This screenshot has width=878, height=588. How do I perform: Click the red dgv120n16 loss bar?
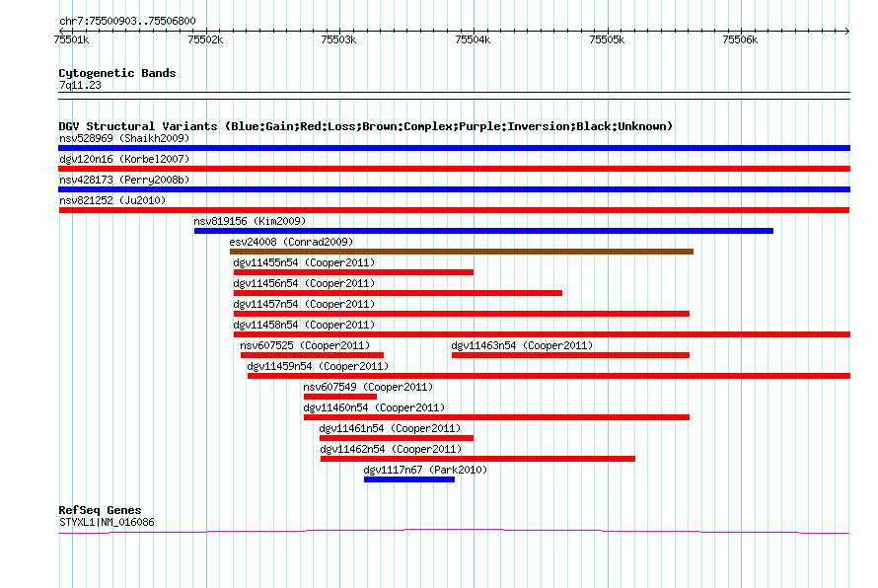(454, 169)
